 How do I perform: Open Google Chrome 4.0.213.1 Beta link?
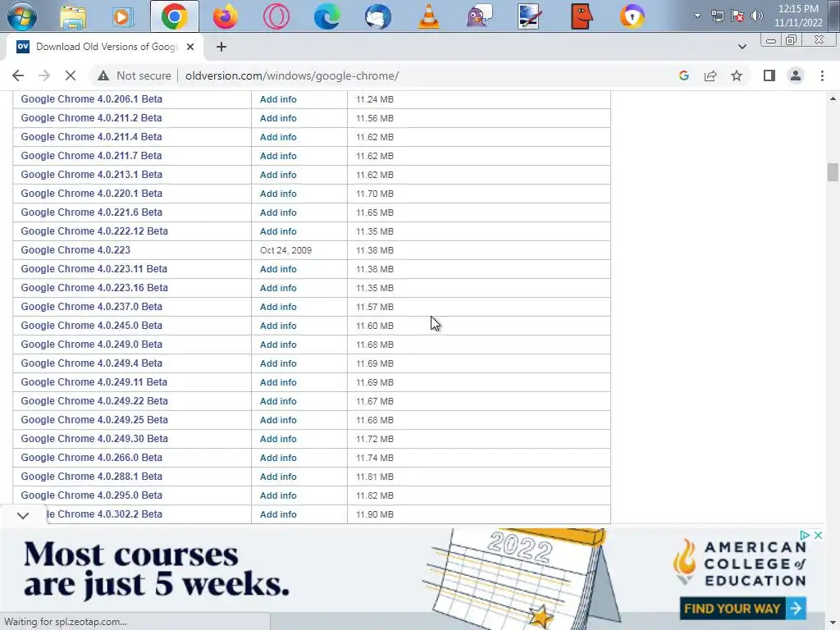click(x=92, y=175)
